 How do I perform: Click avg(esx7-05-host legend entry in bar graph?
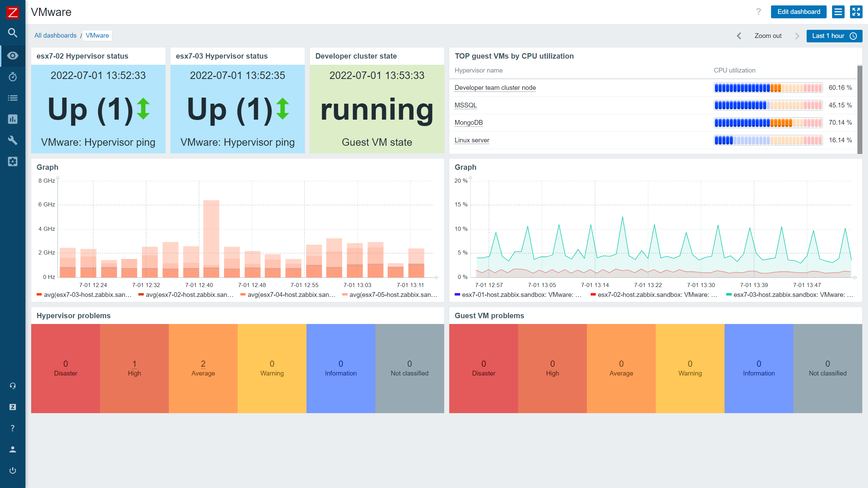390,295
